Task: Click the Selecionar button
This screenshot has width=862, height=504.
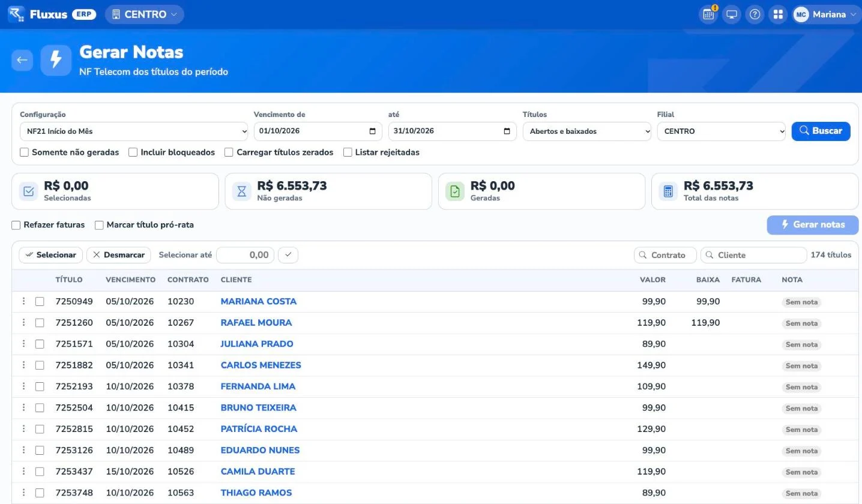Action: (50, 255)
